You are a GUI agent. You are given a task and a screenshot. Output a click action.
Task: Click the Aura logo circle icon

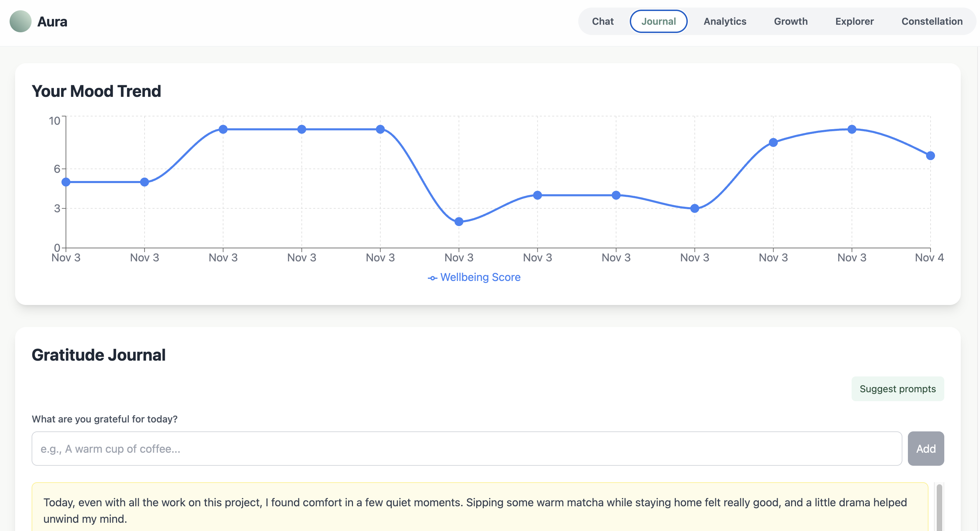click(21, 21)
